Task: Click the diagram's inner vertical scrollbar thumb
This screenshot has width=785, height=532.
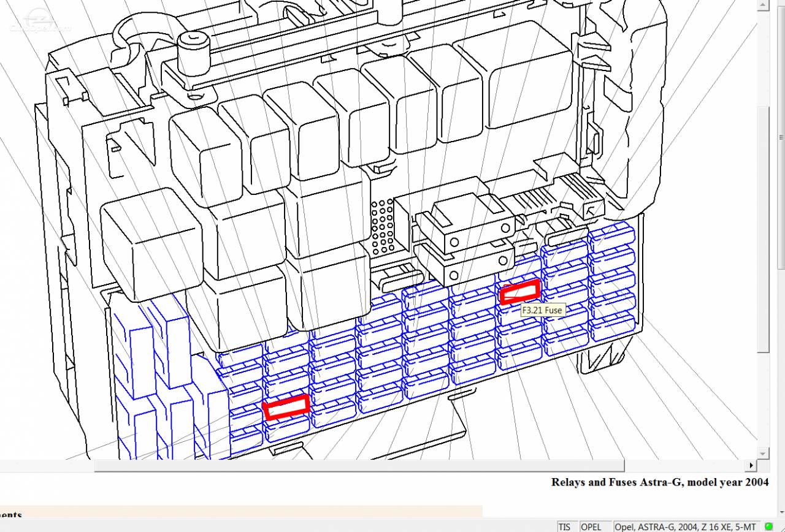Action: click(x=763, y=229)
